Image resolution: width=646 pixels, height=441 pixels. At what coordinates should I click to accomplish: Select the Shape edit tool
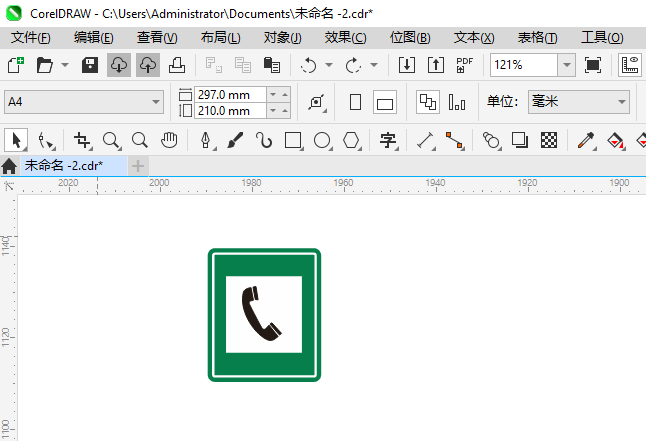[45, 140]
